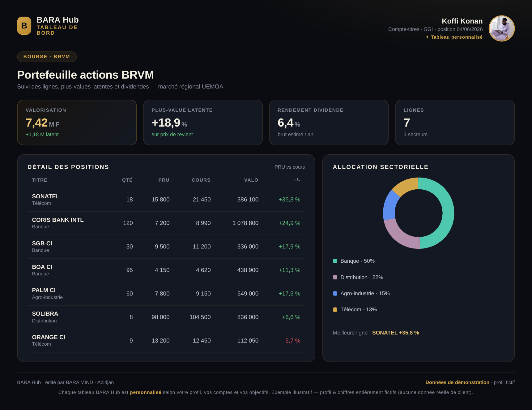Viewport: 532px width, 410px height.
Task: Open the Valorisation 7,42 MF card
Action: point(77,122)
